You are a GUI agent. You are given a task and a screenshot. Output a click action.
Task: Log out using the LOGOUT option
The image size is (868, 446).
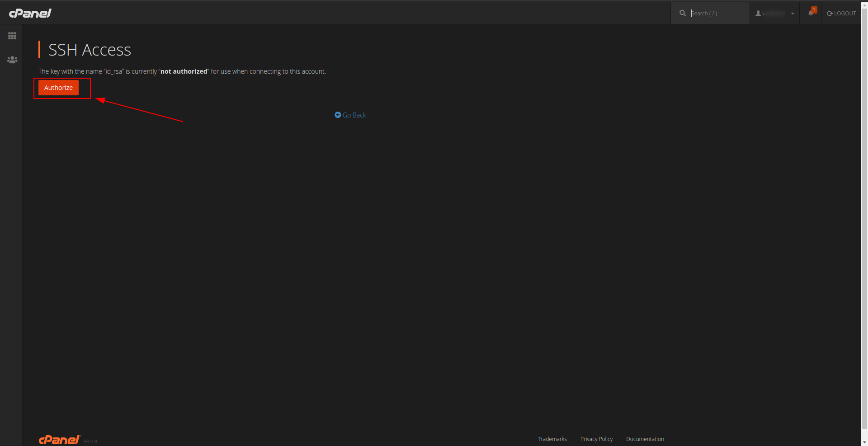tap(842, 13)
